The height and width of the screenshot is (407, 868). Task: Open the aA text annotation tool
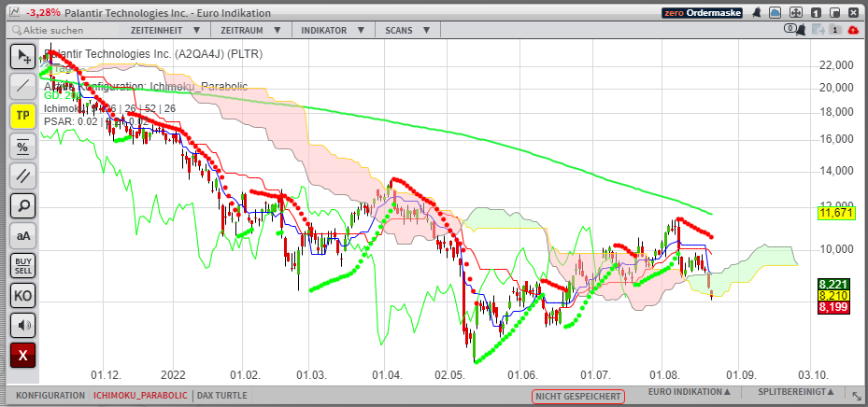pyautogui.click(x=23, y=235)
